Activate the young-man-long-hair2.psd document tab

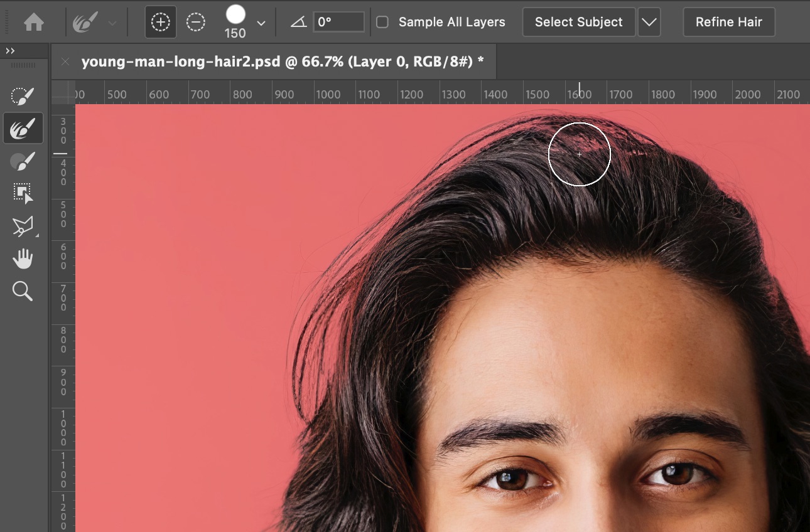[x=283, y=61]
